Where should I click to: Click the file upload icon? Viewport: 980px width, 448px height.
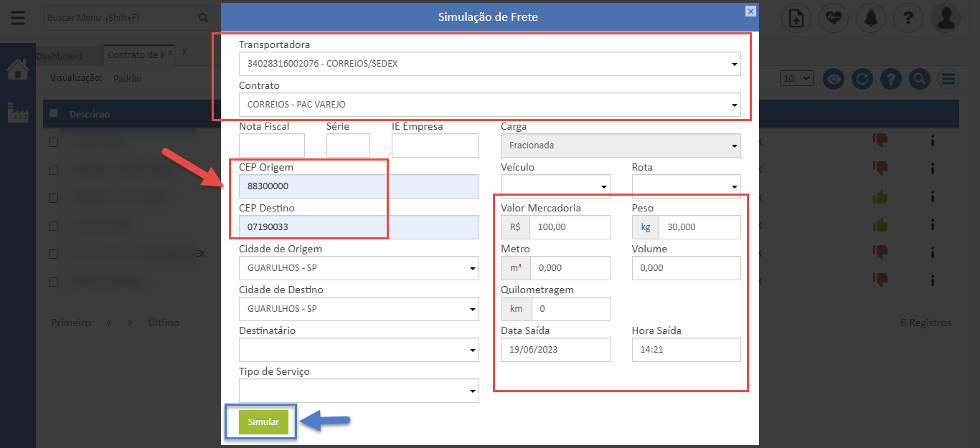796,18
